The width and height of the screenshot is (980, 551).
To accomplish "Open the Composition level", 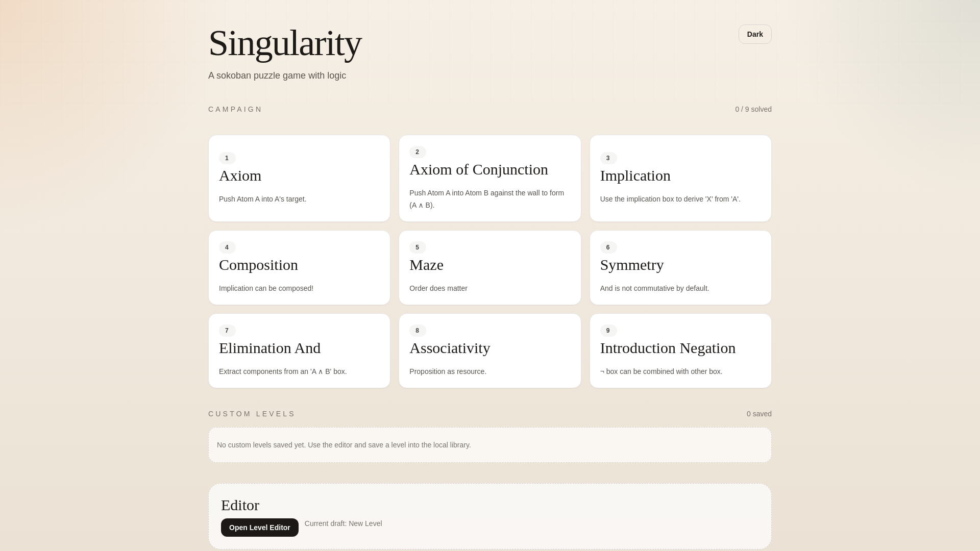I will click(299, 267).
